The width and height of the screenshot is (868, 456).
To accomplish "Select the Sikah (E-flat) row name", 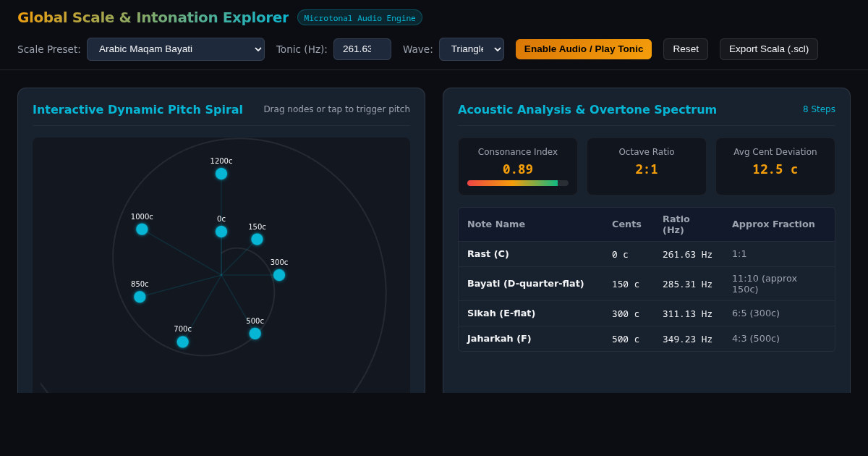I will [x=501, y=313].
